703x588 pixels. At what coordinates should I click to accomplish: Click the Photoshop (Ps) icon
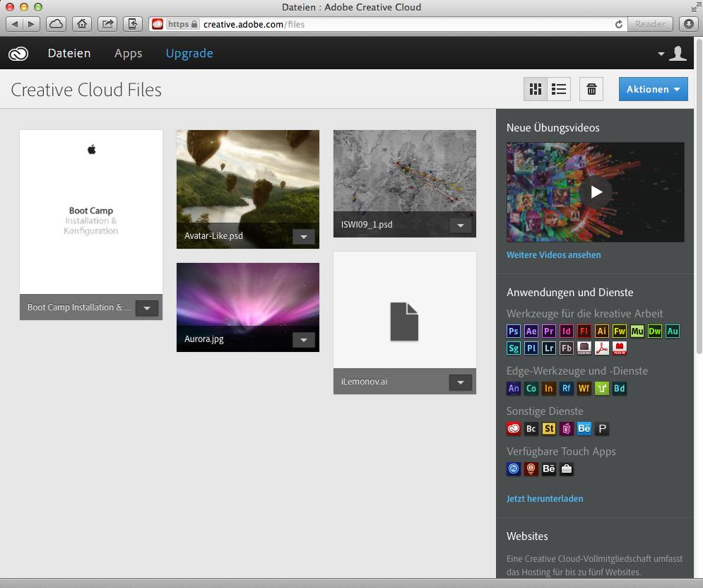pos(514,331)
